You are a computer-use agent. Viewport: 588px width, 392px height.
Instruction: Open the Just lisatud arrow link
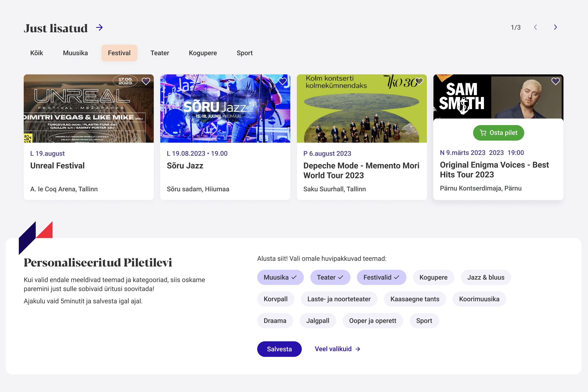click(99, 28)
